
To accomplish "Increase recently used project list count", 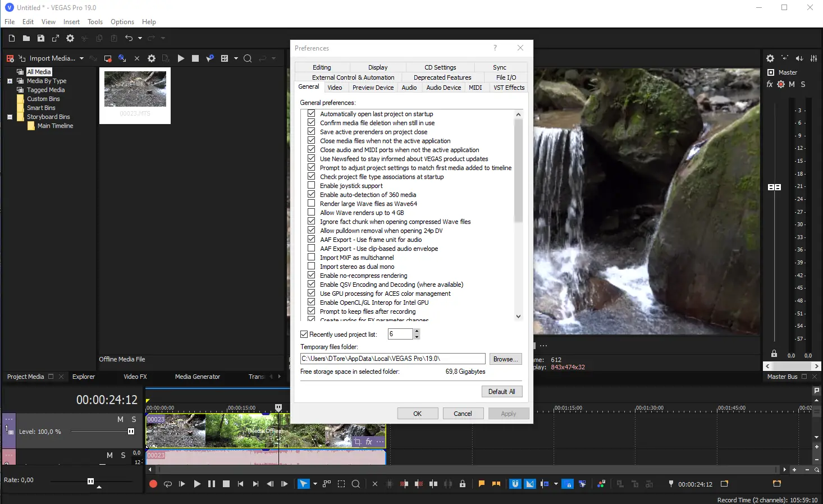I will tap(417, 332).
